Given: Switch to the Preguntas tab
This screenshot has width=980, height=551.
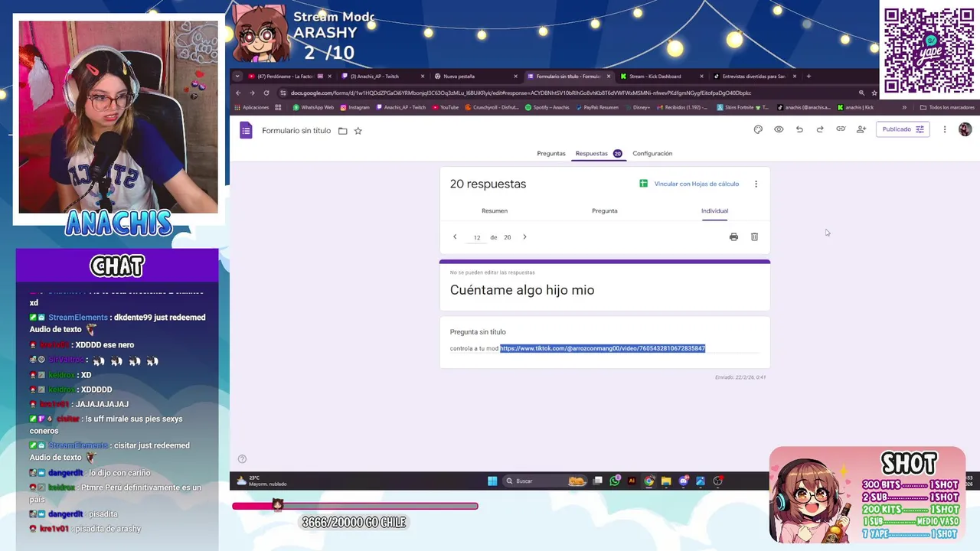Looking at the screenshot, I should 551,154.
